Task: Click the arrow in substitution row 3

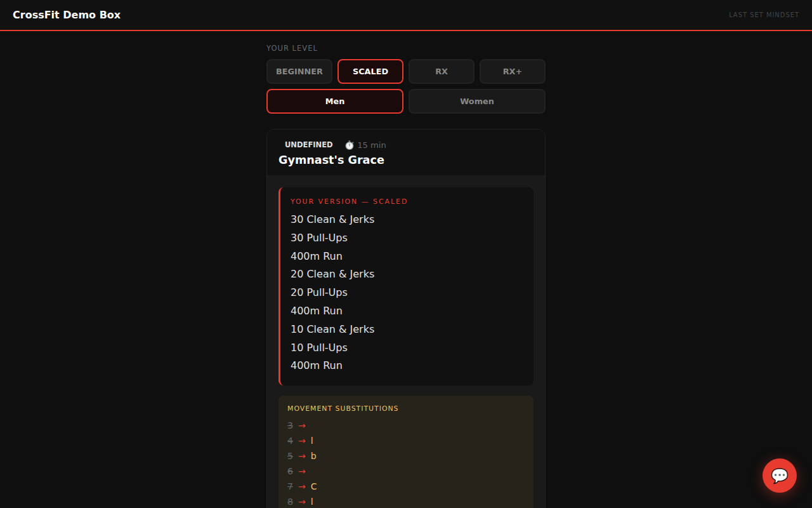Action: [302, 426]
